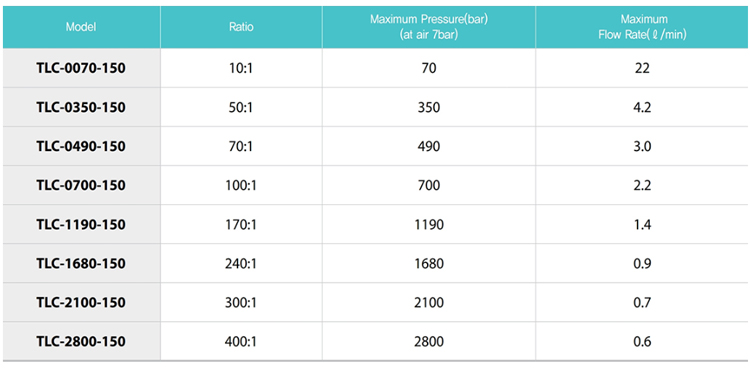This screenshot has width=750, height=370.
Task: Select model TLC-0700-150 row label
Action: (81, 185)
